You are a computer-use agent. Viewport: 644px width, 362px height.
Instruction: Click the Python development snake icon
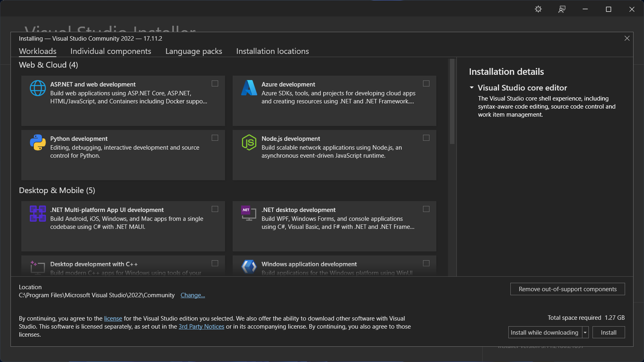pyautogui.click(x=38, y=142)
